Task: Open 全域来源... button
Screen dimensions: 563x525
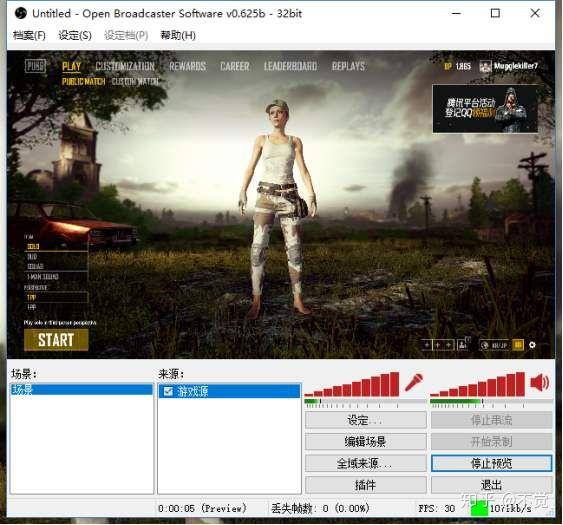Action: (366, 463)
